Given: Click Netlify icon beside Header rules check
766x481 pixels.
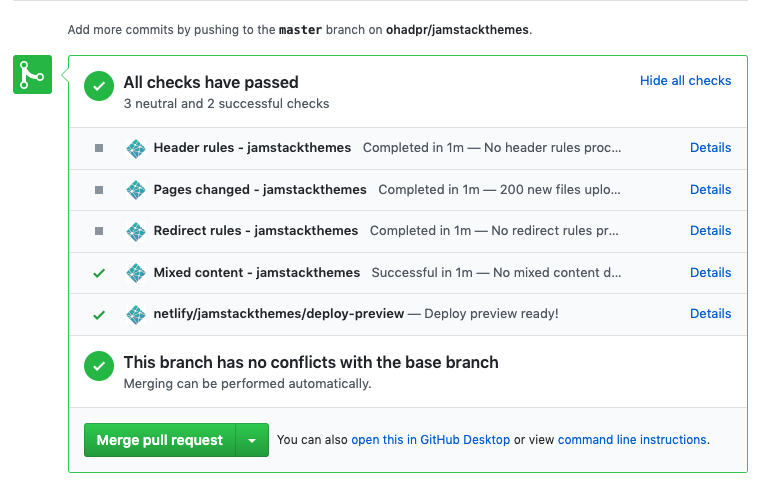Looking at the screenshot, I should click(136, 148).
